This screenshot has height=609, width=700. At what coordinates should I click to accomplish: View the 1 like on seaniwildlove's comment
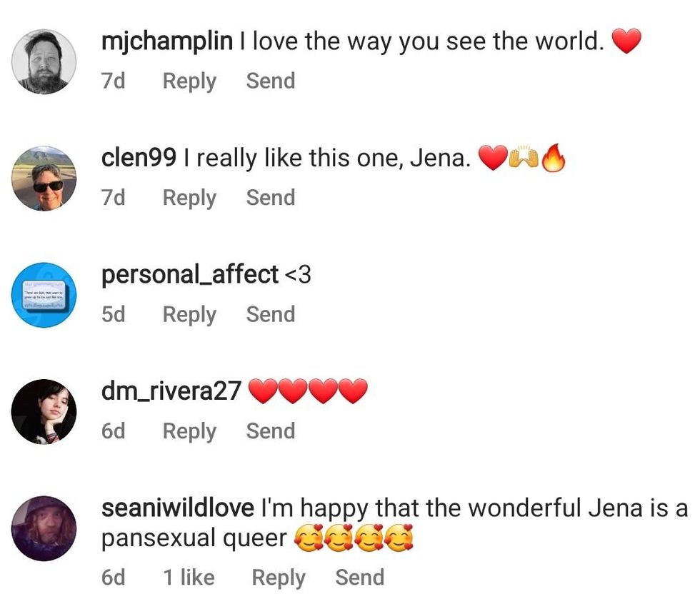coord(189,578)
